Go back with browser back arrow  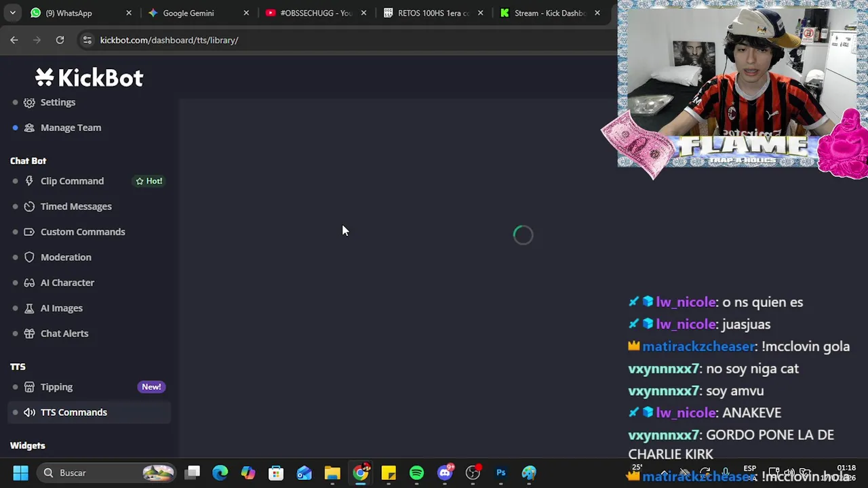pyautogui.click(x=14, y=40)
